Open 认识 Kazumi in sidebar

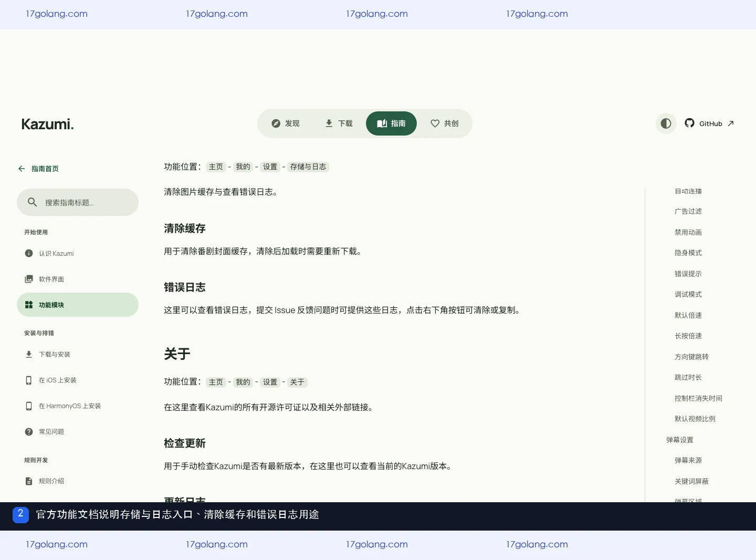(78, 253)
